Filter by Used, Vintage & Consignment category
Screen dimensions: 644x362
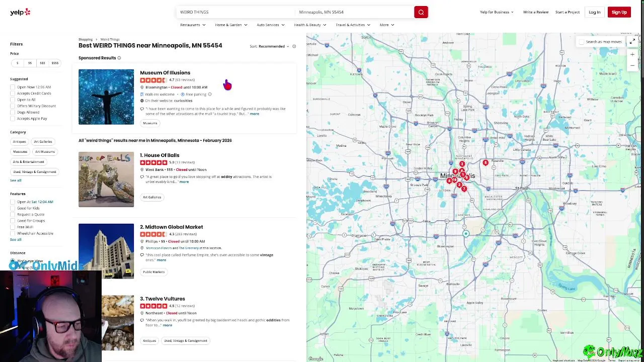pos(35,172)
